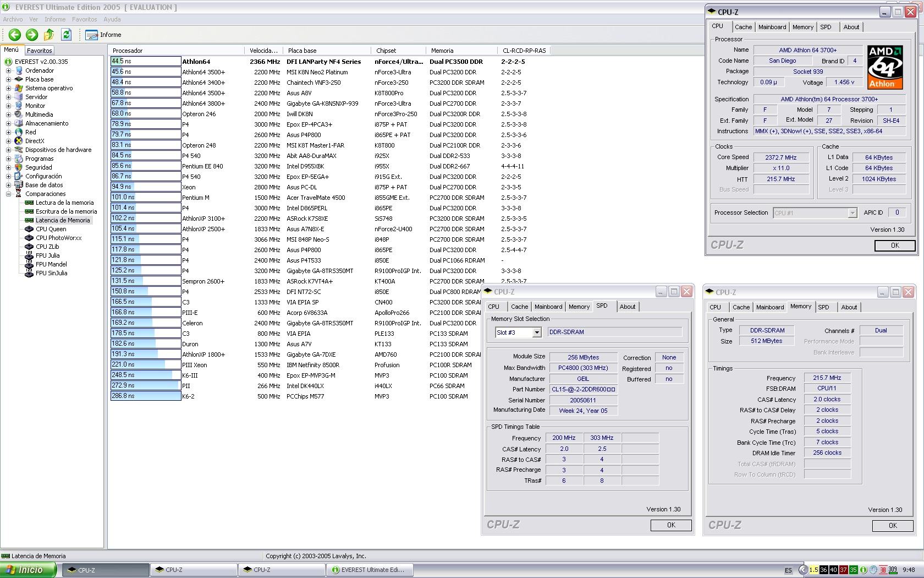Open the Memory Slot Selection dropdown
Image resolution: width=924 pixels, height=578 pixels.
[536, 332]
